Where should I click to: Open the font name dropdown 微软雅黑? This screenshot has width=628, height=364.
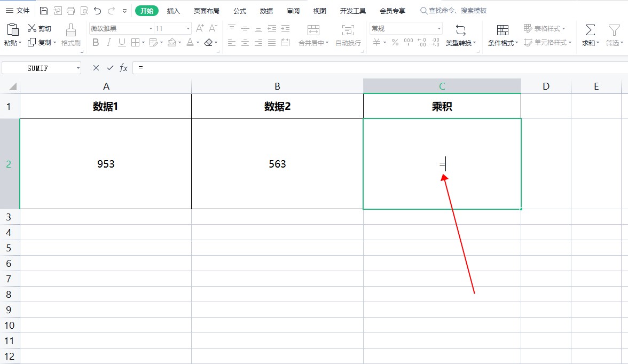(x=151, y=29)
